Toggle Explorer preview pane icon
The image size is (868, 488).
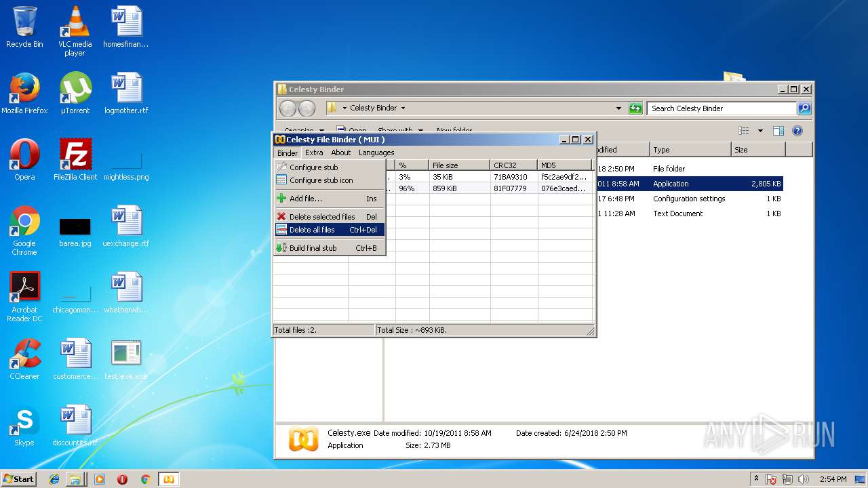778,131
